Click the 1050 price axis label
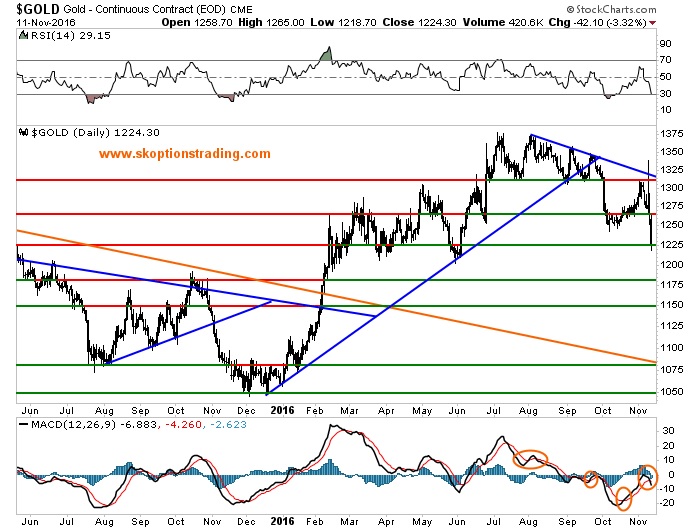This screenshot has width=700, height=530. click(674, 392)
